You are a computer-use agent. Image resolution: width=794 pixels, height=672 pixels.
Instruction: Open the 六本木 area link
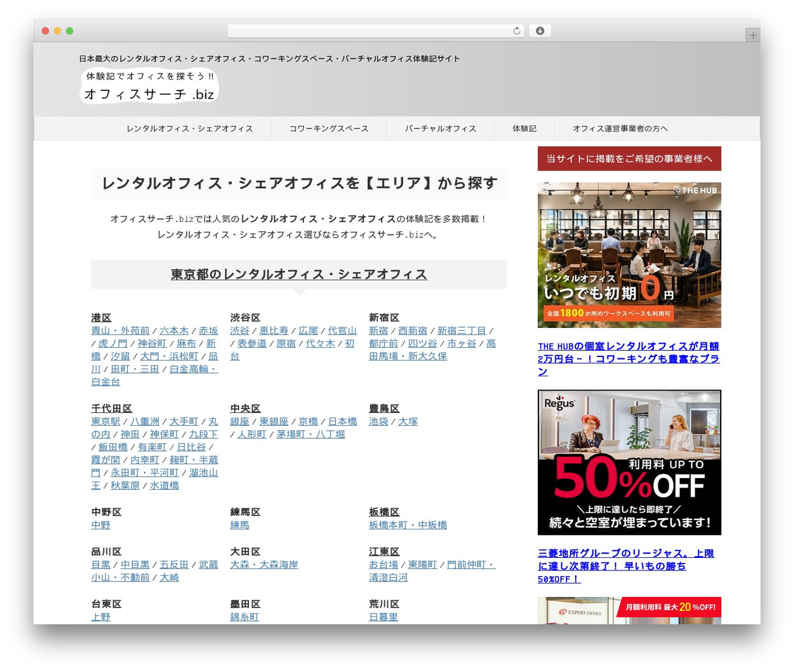(174, 331)
